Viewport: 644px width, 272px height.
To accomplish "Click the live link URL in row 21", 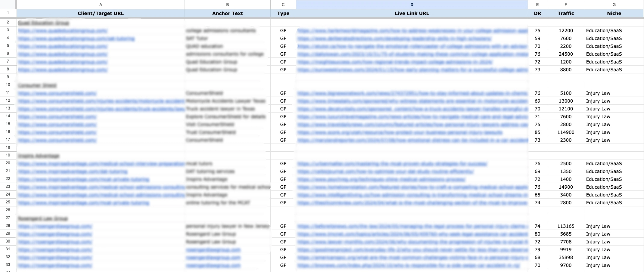I will tap(385, 171).
